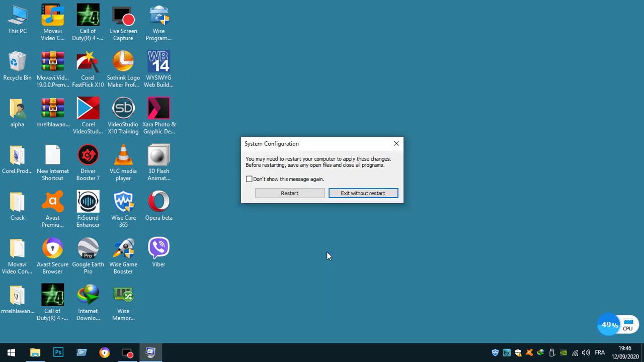
Task: Select FxSound Enhancer desktop icon
Action: (88, 210)
